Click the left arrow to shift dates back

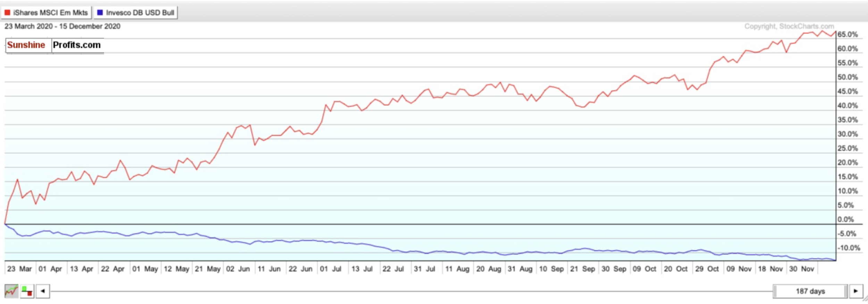[x=43, y=291]
